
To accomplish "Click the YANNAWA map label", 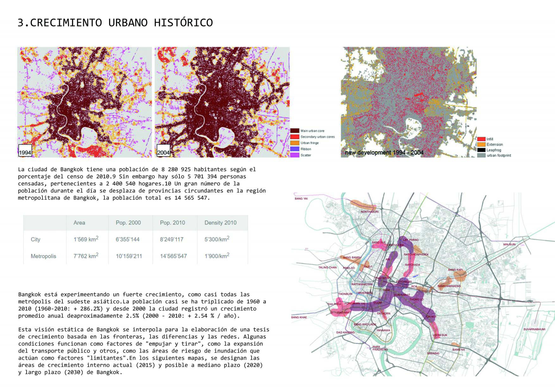I will pos(383,330).
